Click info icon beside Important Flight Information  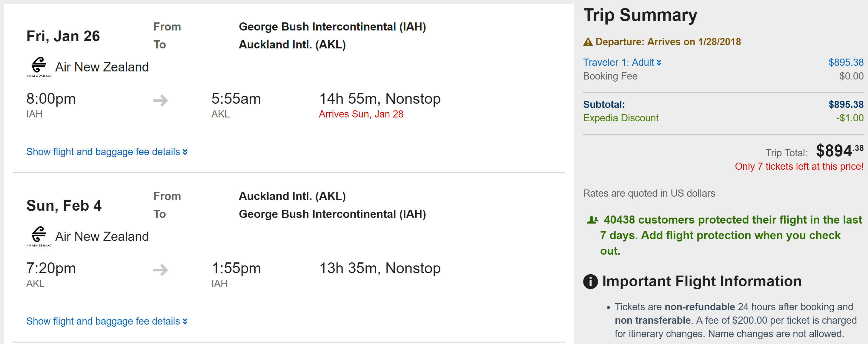pos(590,281)
